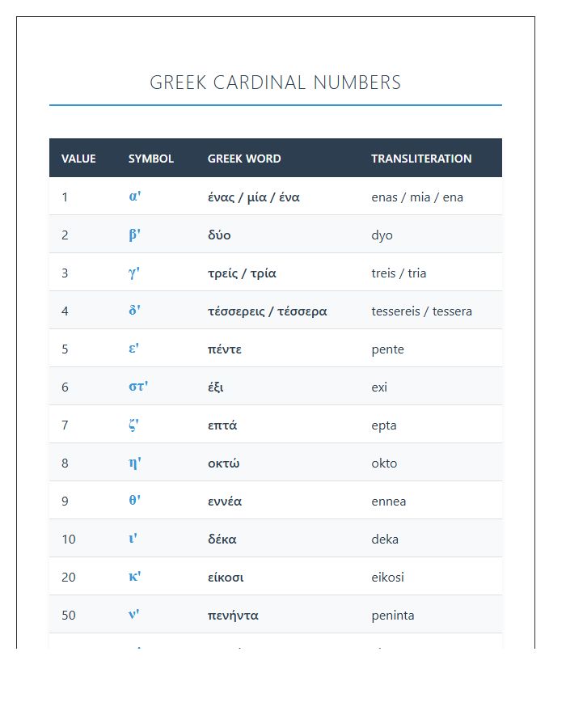Select the transliteration 'tessereis / tessera'
The width and height of the screenshot is (566, 728).
pos(421,311)
